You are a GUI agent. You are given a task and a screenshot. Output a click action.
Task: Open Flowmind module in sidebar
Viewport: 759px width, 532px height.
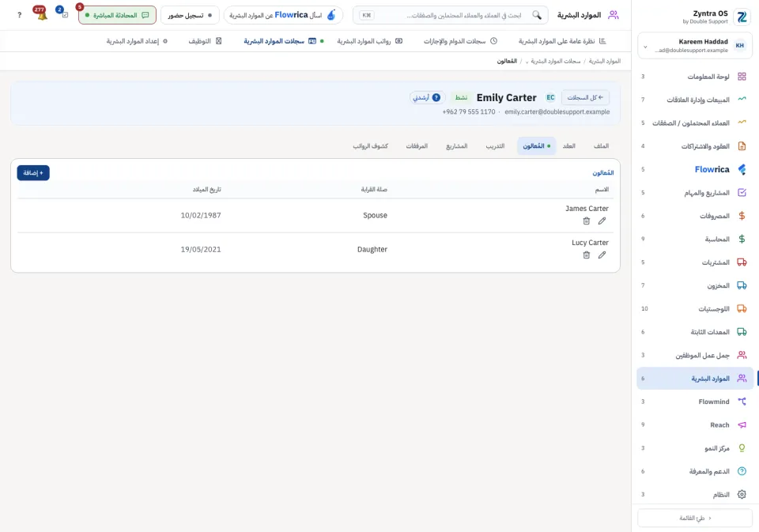pos(695,402)
